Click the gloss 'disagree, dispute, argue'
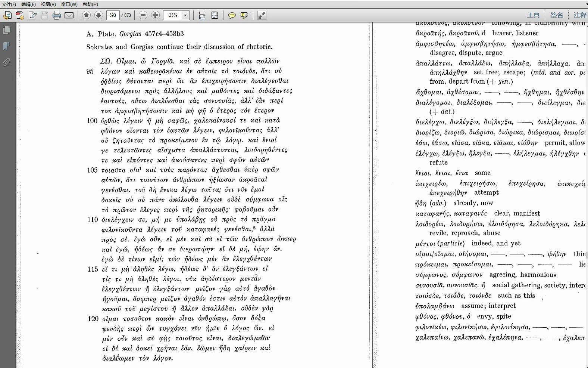Image resolution: width=588 pixels, height=368 pixels. (466, 53)
